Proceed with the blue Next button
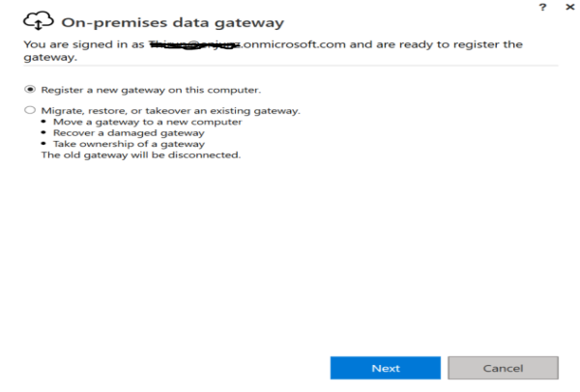This screenshot has height=392, width=580. (386, 368)
